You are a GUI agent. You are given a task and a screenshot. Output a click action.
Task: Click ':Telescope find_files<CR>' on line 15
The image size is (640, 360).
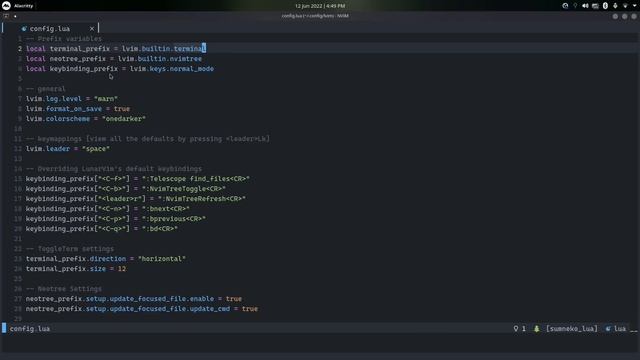[x=196, y=179]
